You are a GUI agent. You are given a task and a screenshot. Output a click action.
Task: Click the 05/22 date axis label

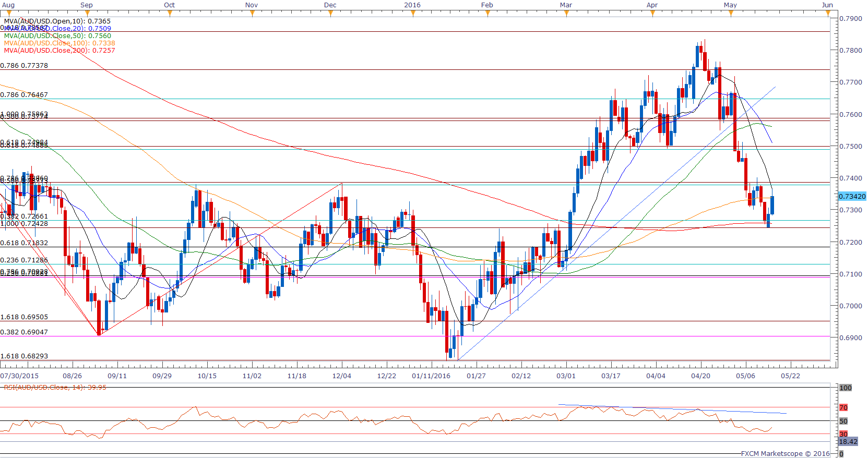click(790, 376)
